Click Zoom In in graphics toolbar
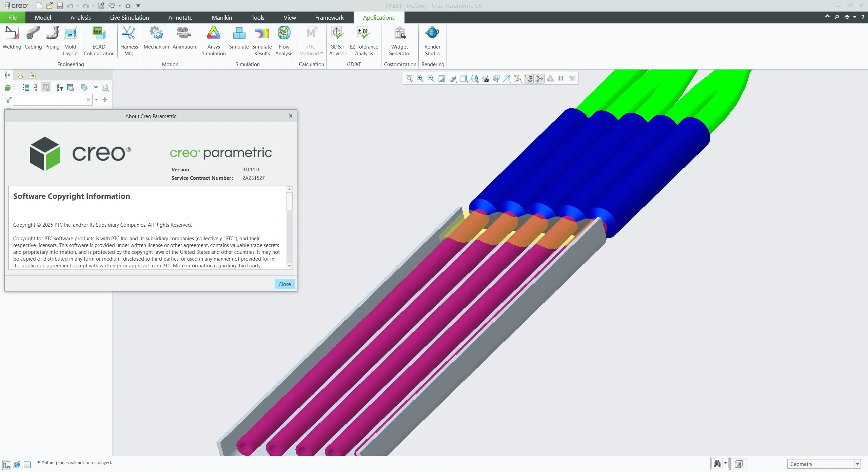 click(420, 79)
